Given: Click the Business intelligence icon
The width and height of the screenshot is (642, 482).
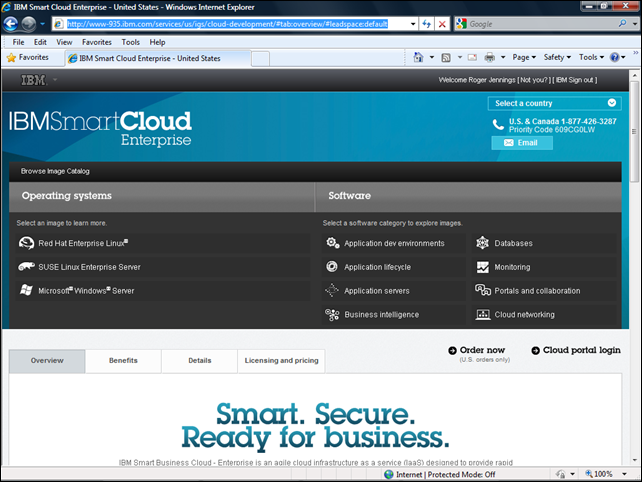Looking at the screenshot, I should pyautogui.click(x=332, y=315).
